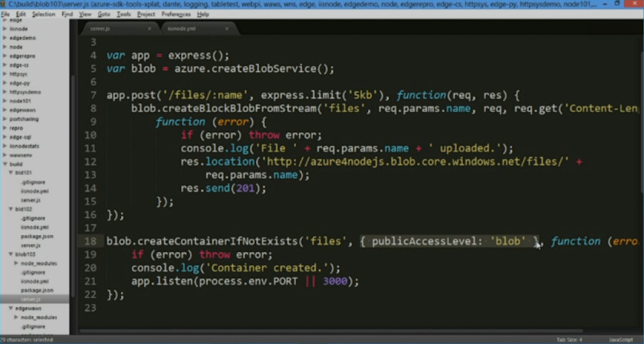The width and height of the screenshot is (644, 344).
Task: Click the 3000 port number on line 21
Action: (335, 281)
